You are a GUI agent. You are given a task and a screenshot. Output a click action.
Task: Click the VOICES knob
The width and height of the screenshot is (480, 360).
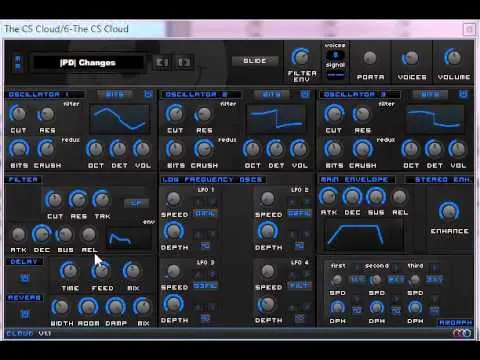411,58
